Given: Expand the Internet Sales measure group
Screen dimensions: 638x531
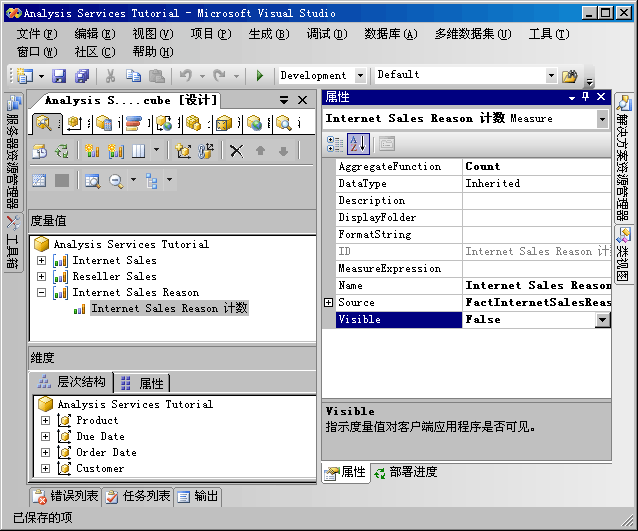Looking at the screenshot, I should (42, 261).
